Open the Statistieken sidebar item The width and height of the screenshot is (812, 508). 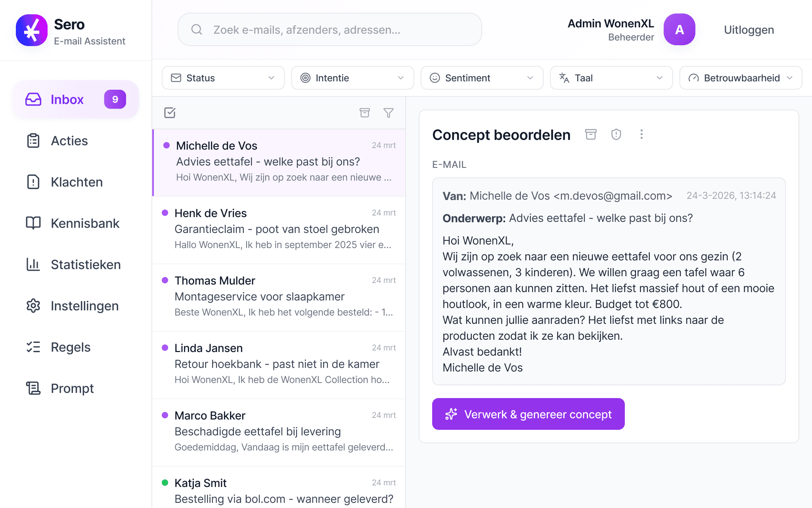click(86, 265)
